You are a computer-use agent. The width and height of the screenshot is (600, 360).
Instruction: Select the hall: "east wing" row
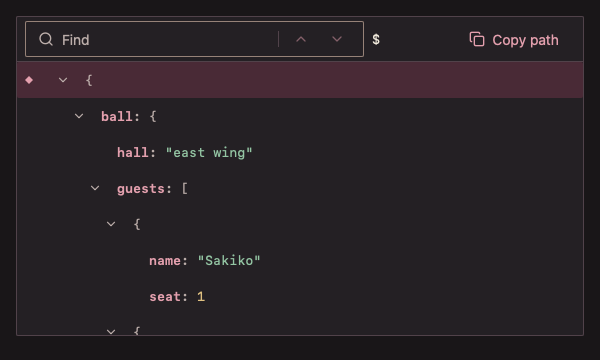click(x=300, y=152)
